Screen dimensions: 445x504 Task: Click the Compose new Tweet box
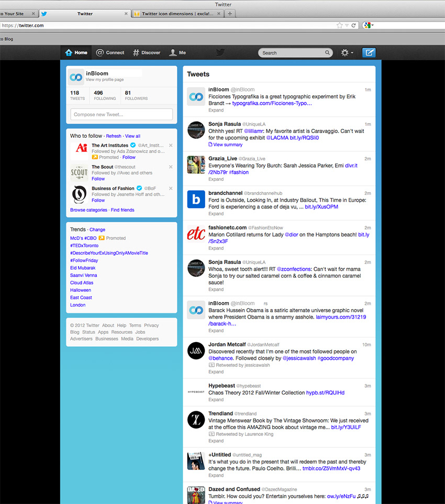121,114
